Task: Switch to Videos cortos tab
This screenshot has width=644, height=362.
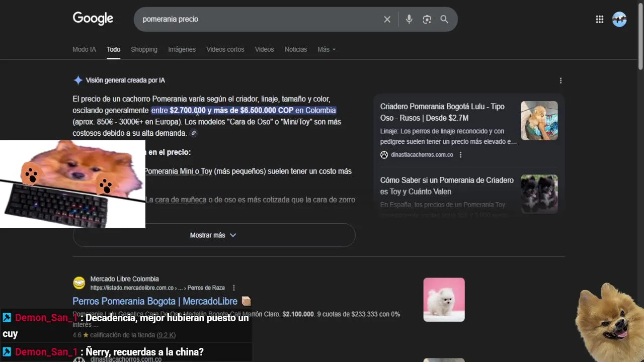Action: 225,49
